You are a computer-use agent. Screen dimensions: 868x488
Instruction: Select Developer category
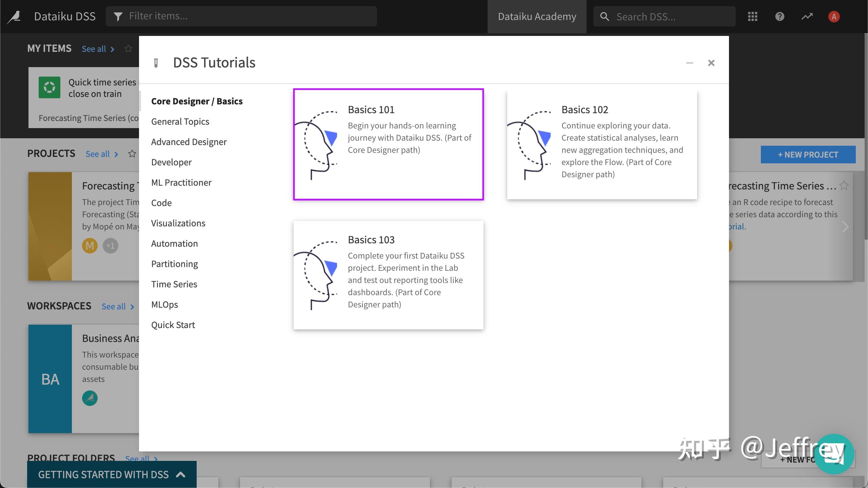(x=171, y=162)
